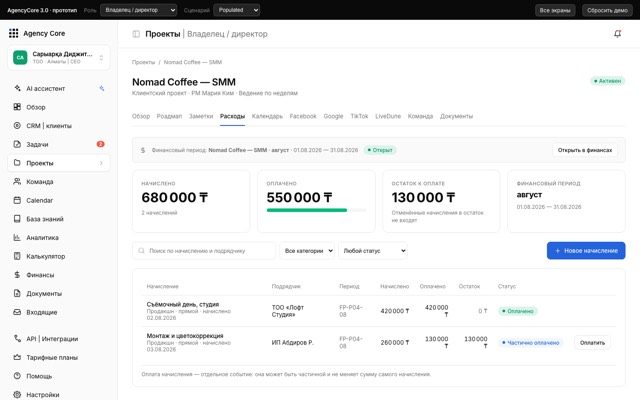Select the Расходы tab

coord(232,116)
